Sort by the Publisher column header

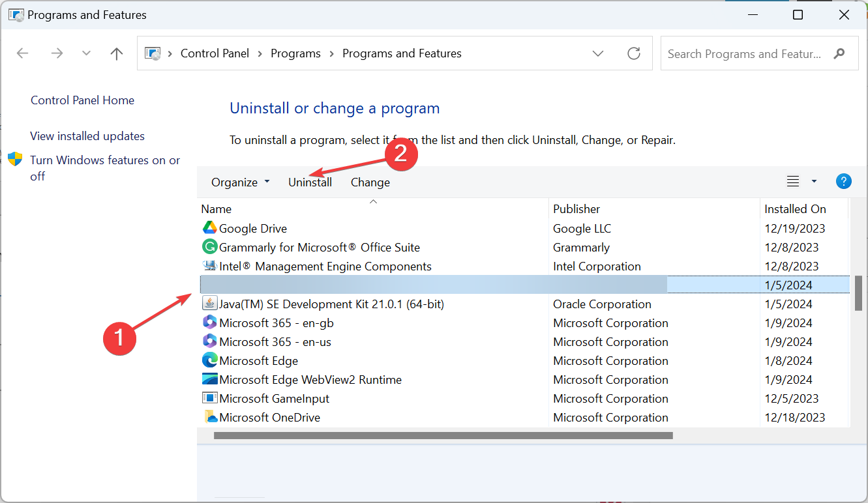576,209
